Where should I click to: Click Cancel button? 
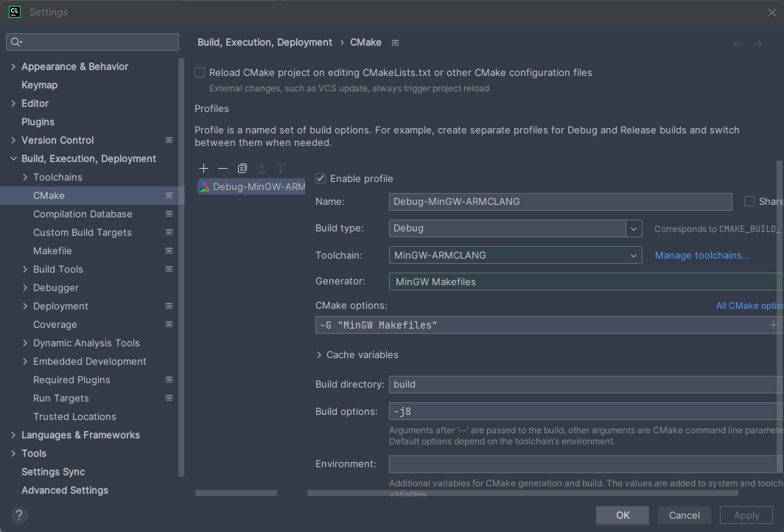[684, 515]
